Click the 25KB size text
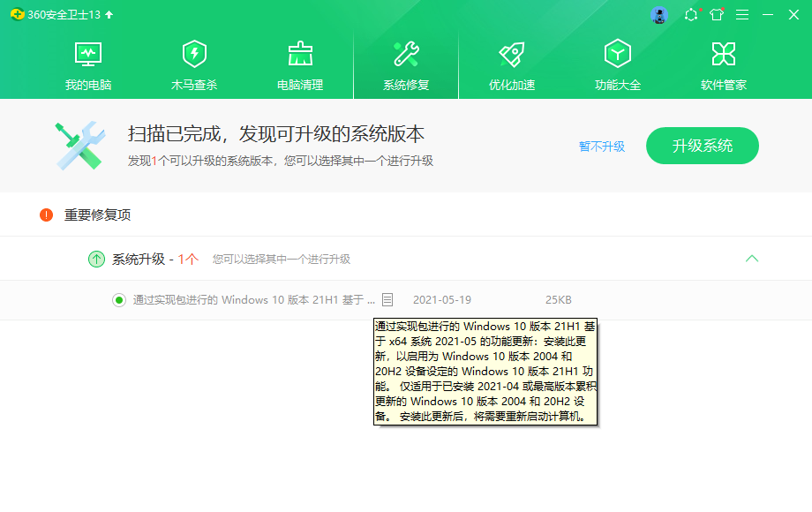 [558, 300]
